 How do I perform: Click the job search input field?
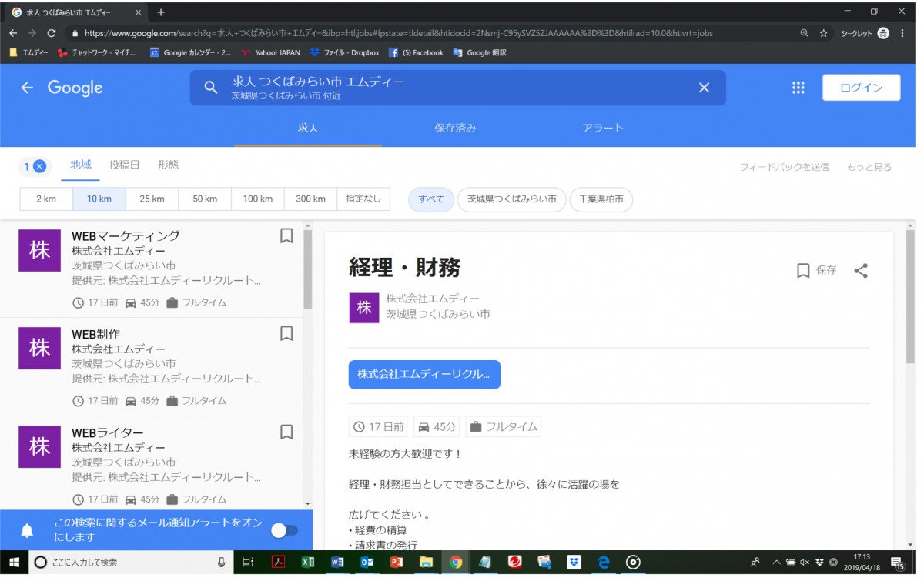click(x=458, y=88)
